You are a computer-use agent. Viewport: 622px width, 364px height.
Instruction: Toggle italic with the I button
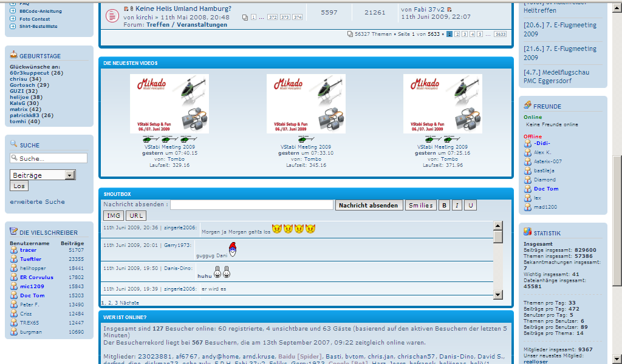(457, 205)
